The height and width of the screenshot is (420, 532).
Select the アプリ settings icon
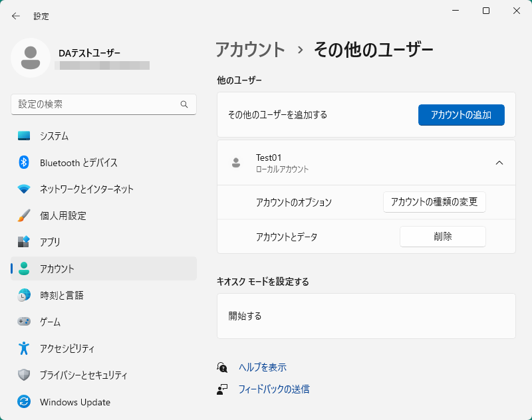(23, 243)
